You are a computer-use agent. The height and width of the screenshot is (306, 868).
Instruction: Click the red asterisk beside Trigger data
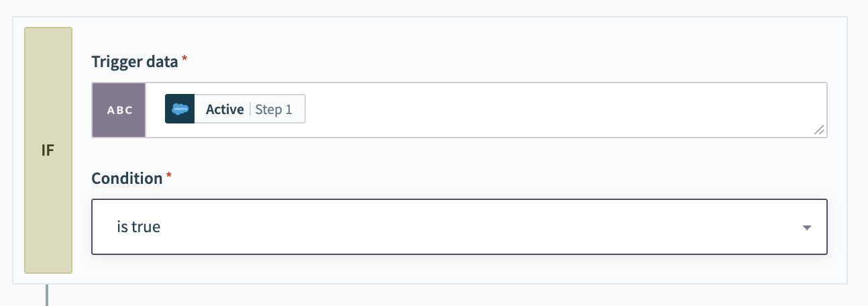pos(184,60)
